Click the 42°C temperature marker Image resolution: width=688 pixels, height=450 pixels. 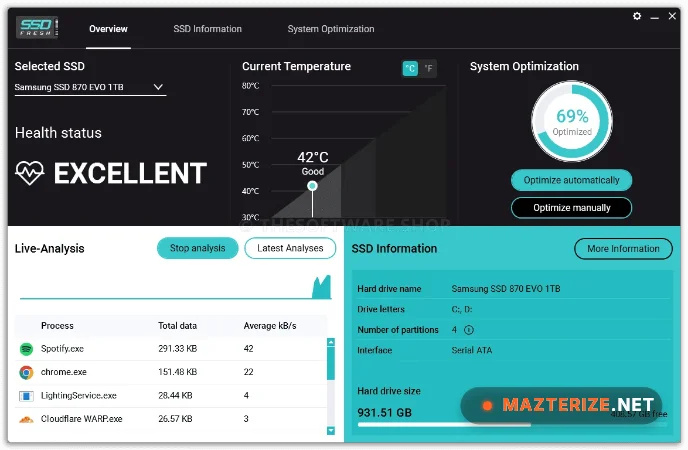pyautogui.click(x=312, y=186)
